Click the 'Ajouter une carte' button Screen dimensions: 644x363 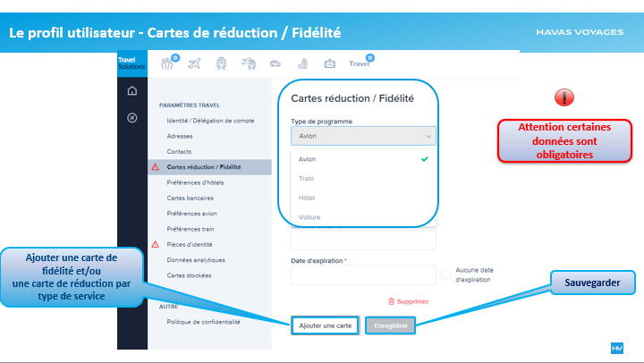click(326, 326)
